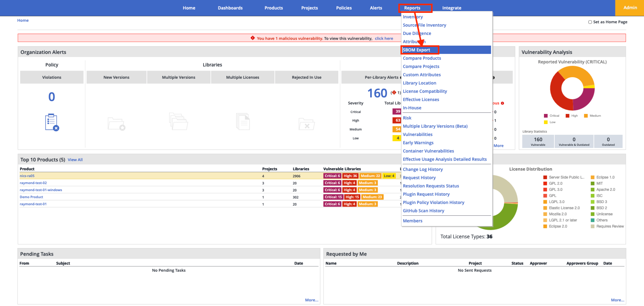Click the New Versions folder icon

point(116,124)
